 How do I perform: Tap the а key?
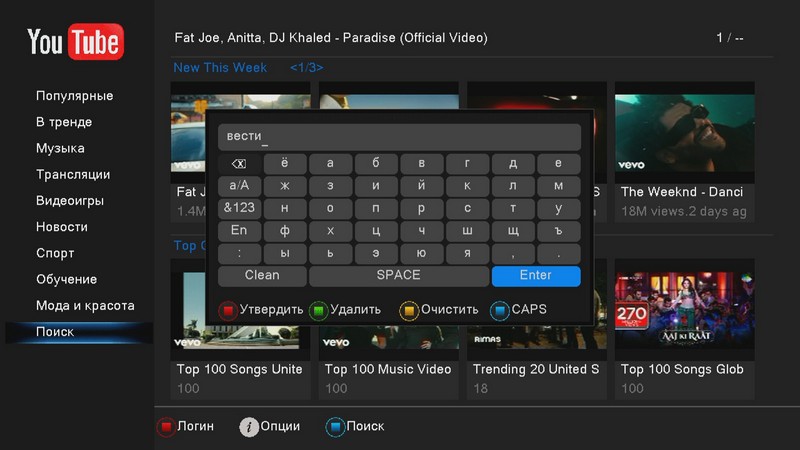click(331, 164)
